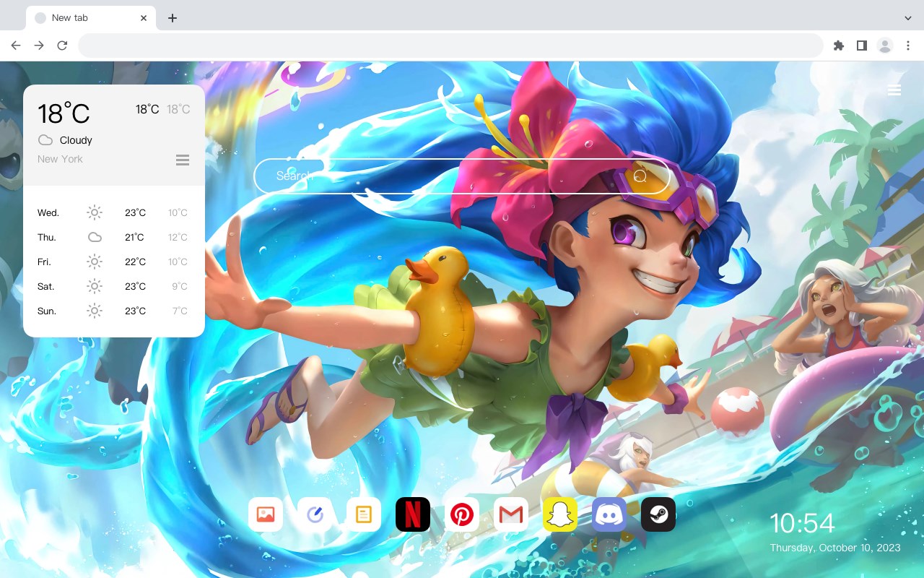Focus the browser address bar
Viewport: 924px width, 578px height.
pyautogui.click(x=450, y=46)
